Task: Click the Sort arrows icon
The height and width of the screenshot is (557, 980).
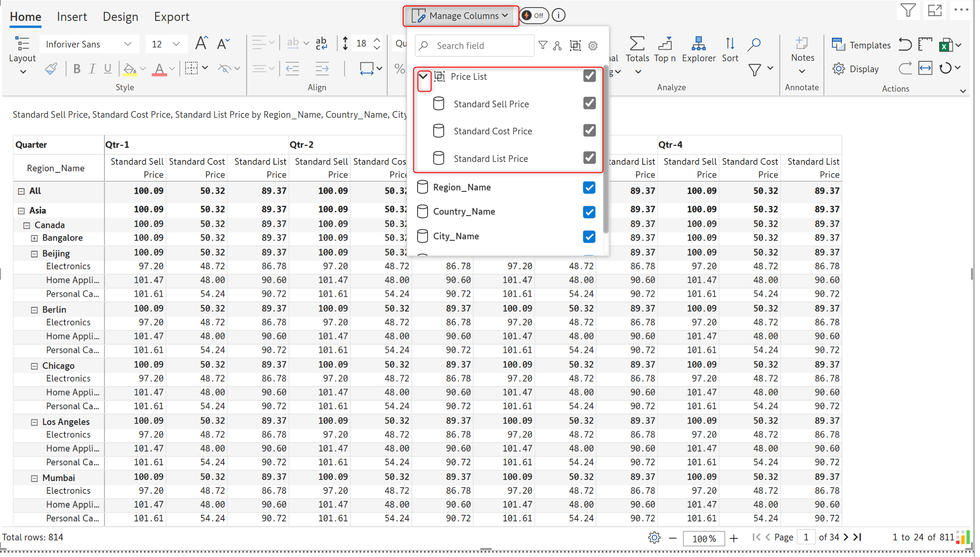Action: [x=729, y=45]
